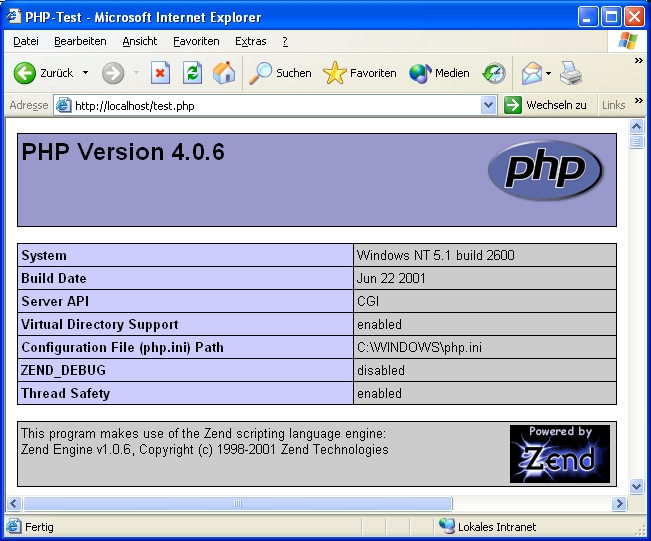651x541 pixels.
Task: Click the Configuration File (php.ini) Path label
Action: click(122, 347)
